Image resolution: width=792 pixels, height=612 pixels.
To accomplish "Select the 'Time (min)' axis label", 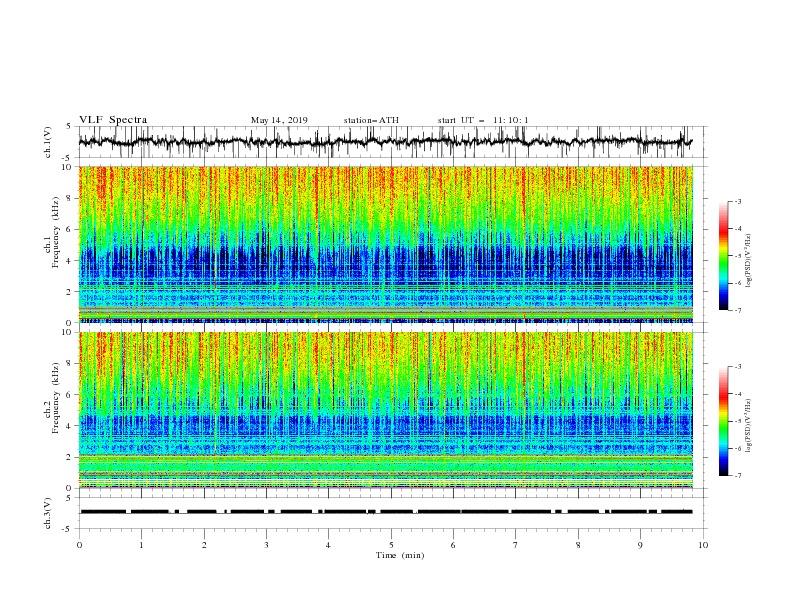I will [400, 555].
